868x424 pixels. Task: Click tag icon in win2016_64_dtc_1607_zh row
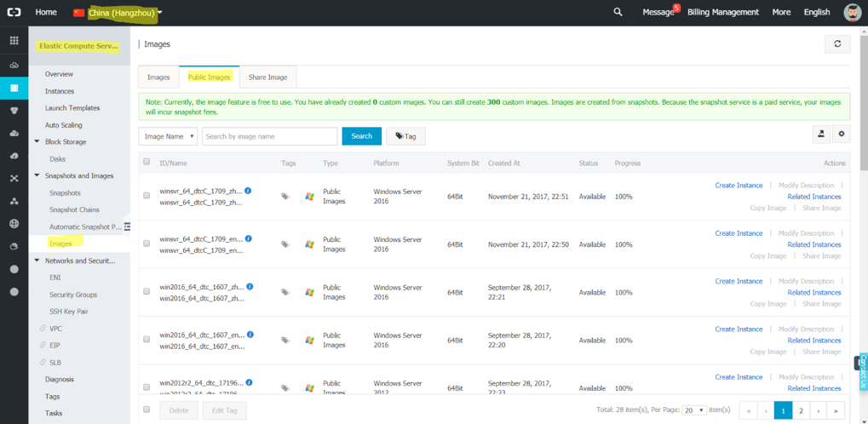pos(285,292)
